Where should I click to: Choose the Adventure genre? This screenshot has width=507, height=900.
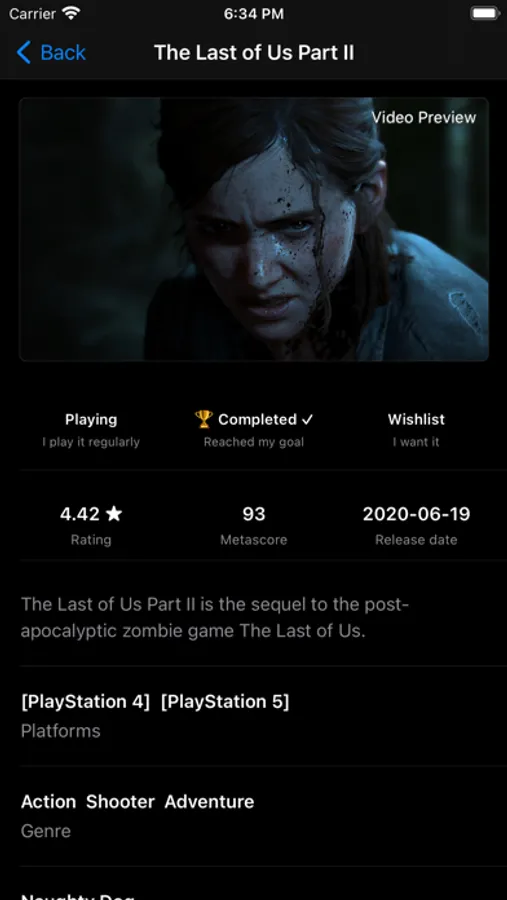coord(209,801)
